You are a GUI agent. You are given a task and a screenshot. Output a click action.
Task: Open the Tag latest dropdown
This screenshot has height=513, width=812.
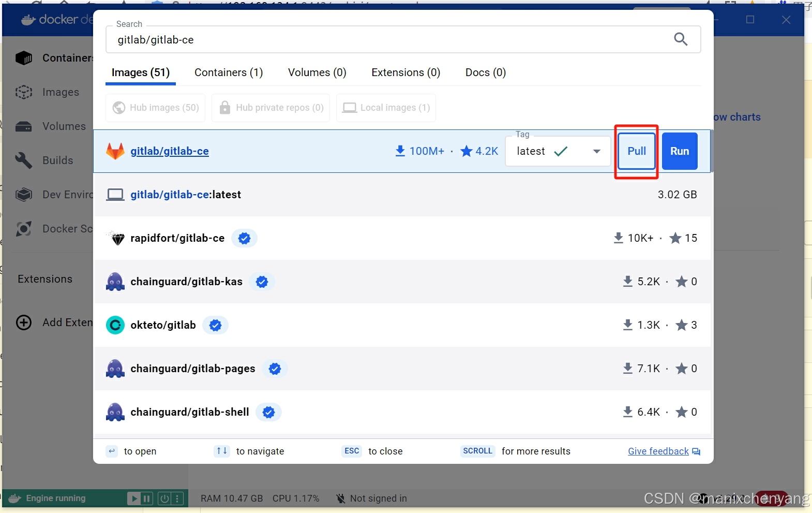click(558, 151)
